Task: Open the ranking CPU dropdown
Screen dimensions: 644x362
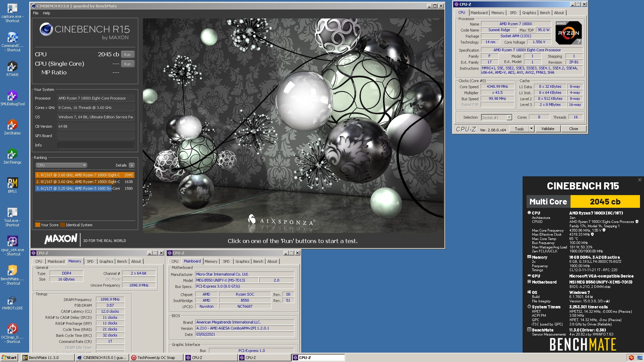Action: click(x=61, y=165)
